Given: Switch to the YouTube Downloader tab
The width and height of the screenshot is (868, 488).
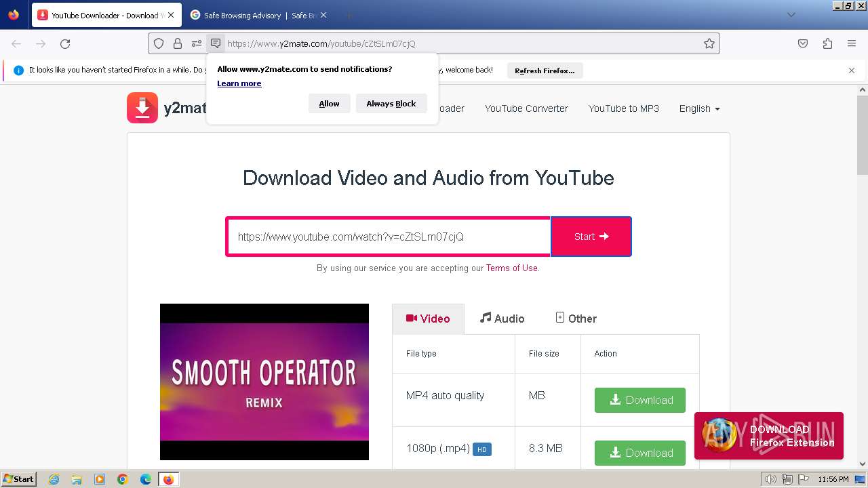Looking at the screenshot, I should (x=105, y=15).
